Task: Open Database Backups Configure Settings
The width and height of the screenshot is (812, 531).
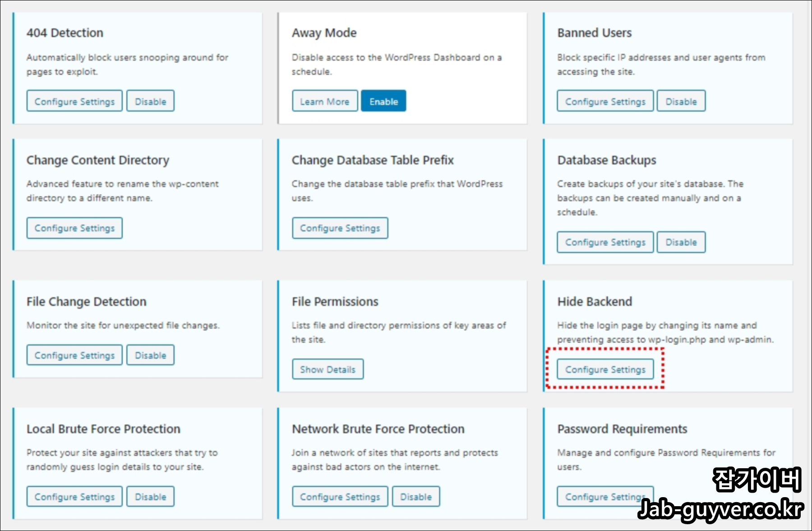Action: pyautogui.click(x=605, y=242)
